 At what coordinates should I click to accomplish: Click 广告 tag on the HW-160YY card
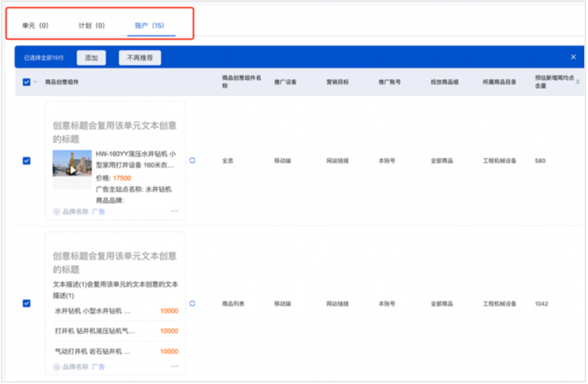coord(98,212)
